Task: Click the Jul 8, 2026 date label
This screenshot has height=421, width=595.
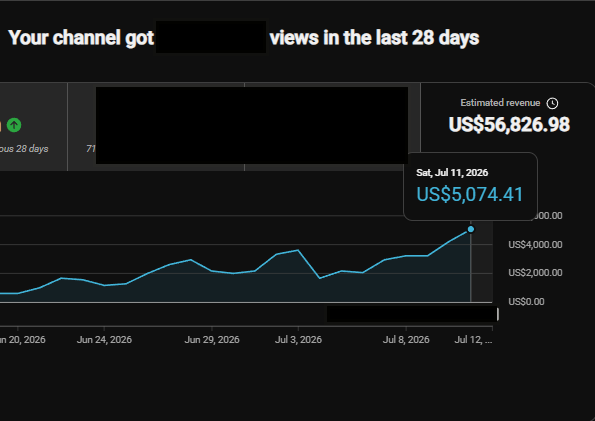Action: pyautogui.click(x=406, y=340)
